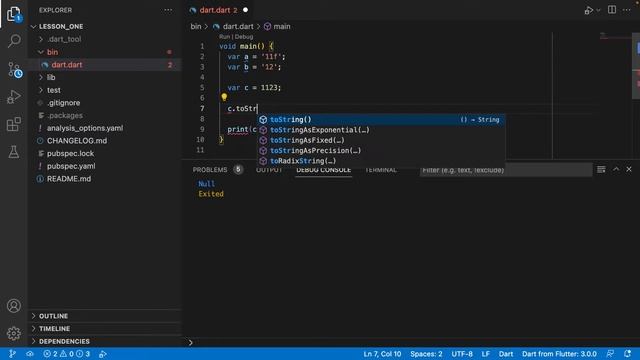Image resolution: width=640 pixels, height=360 pixels.
Task: Select toStringAsPrecision suggestion
Action: (x=381, y=150)
